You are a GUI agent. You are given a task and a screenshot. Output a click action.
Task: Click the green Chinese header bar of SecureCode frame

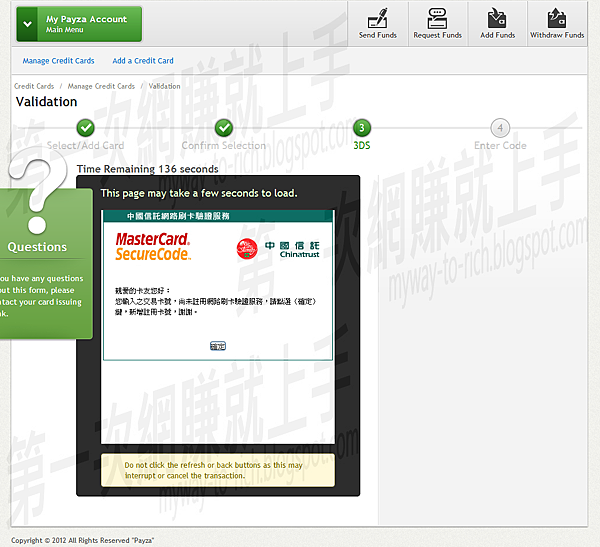218,216
